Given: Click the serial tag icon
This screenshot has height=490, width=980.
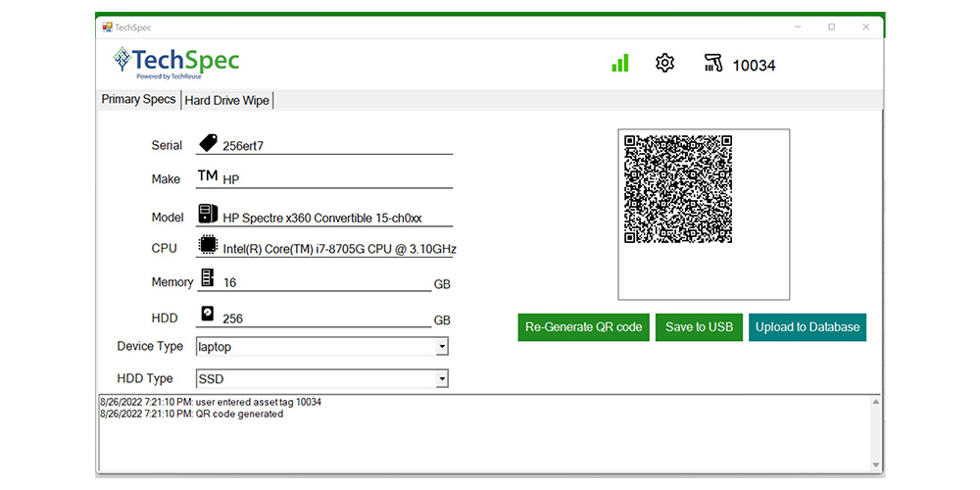Looking at the screenshot, I should point(208,142).
